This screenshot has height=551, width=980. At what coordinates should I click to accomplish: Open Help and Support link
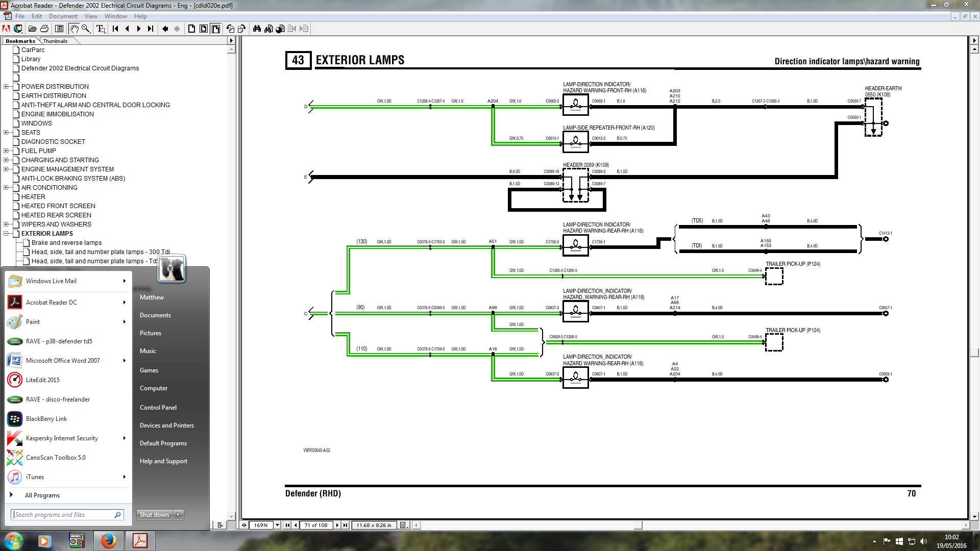pos(163,461)
